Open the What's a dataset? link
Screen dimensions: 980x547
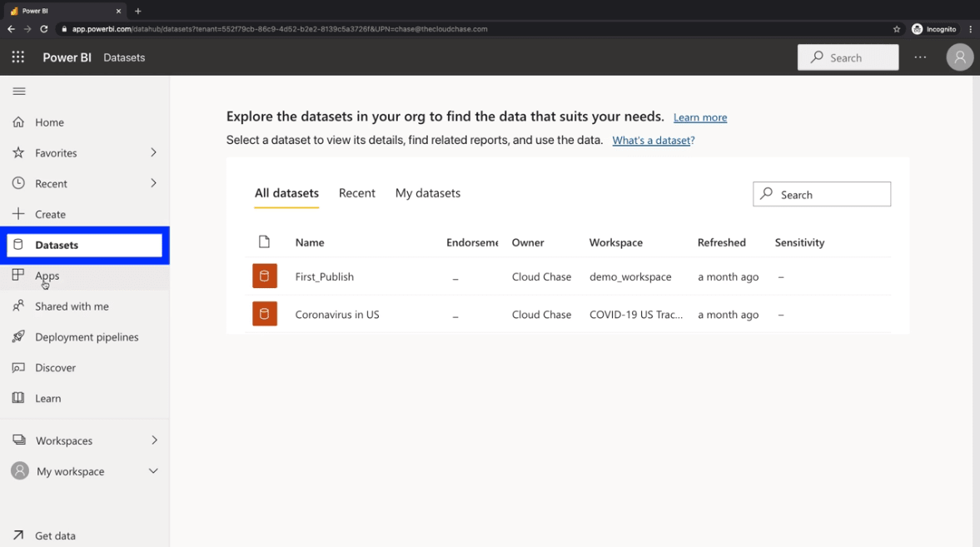coord(653,141)
